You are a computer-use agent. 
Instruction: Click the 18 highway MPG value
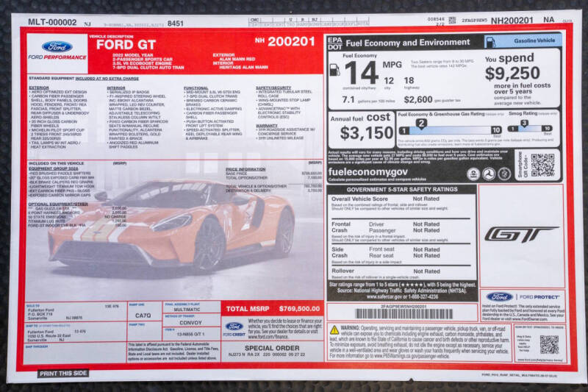tap(409, 80)
